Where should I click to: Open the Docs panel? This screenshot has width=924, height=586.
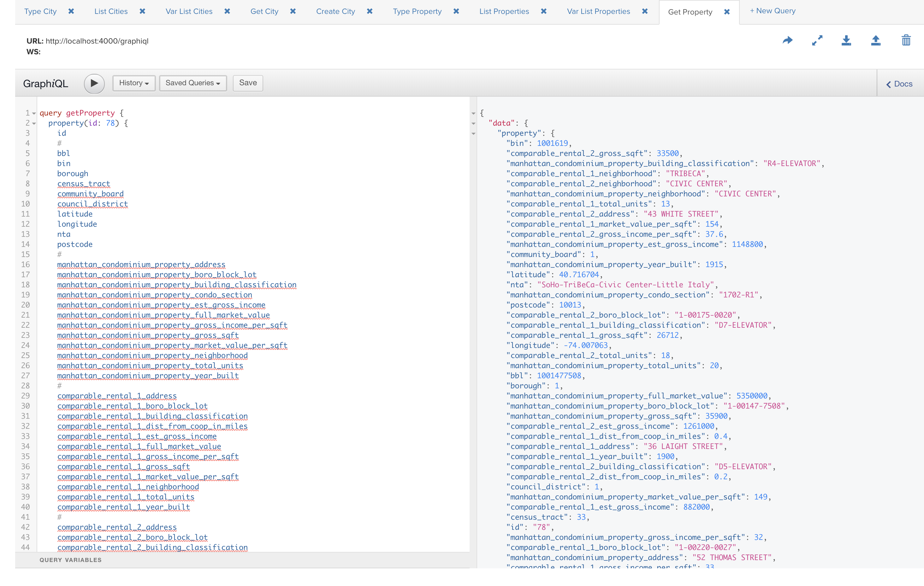tap(899, 84)
